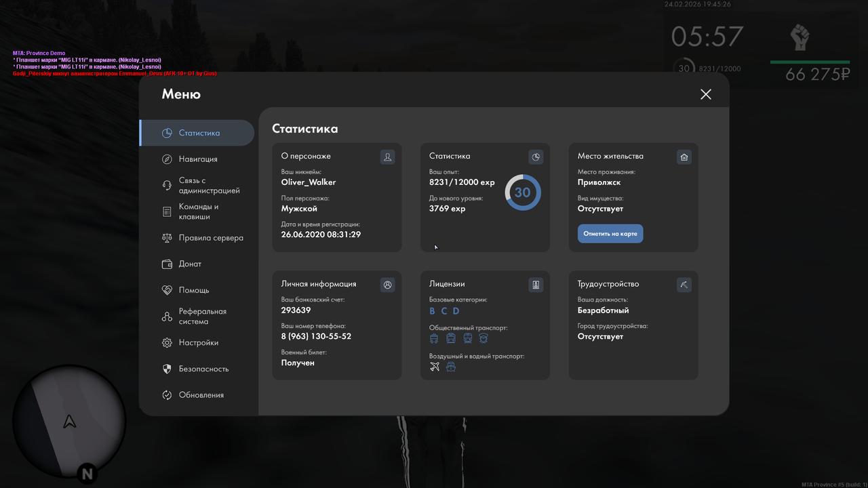
Task: Click the phone number 8 (963) 130-55-52
Action: point(316,337)
